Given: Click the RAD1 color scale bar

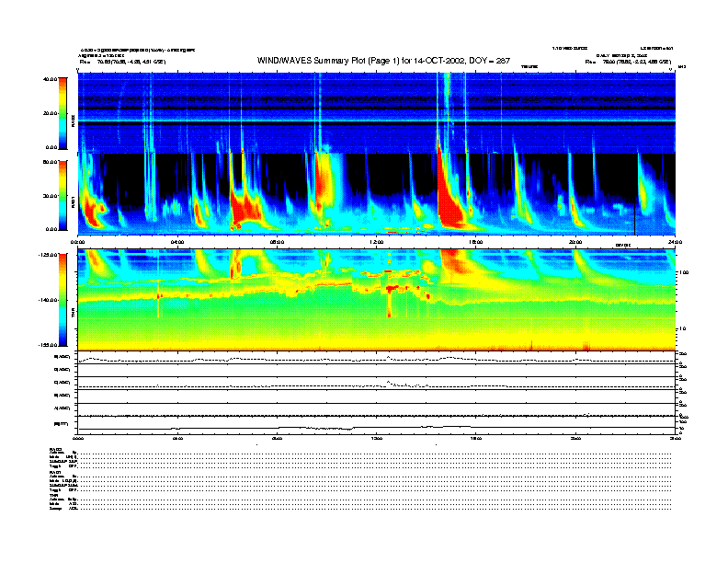Looking at the screenshot, I should pyautogui.click(x=63, y=195).
